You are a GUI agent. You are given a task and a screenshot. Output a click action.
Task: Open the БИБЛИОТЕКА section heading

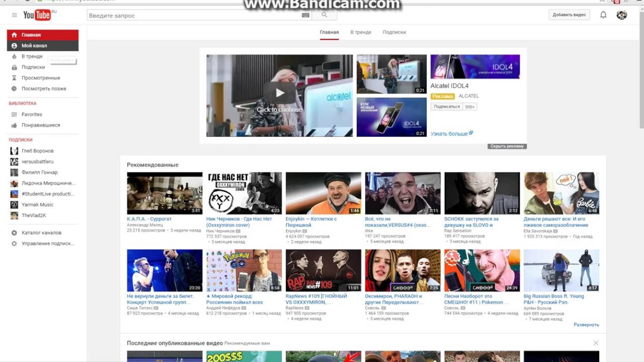coord(23,104)
